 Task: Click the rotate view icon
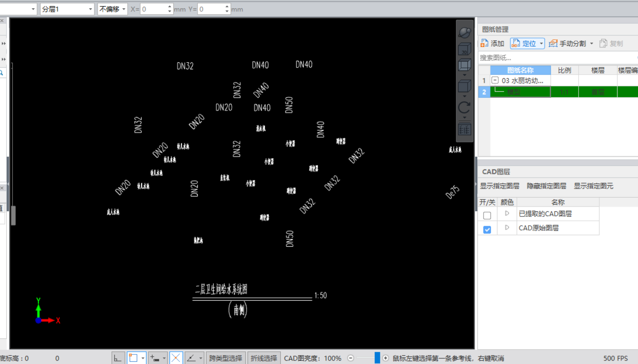pos(464,107)
